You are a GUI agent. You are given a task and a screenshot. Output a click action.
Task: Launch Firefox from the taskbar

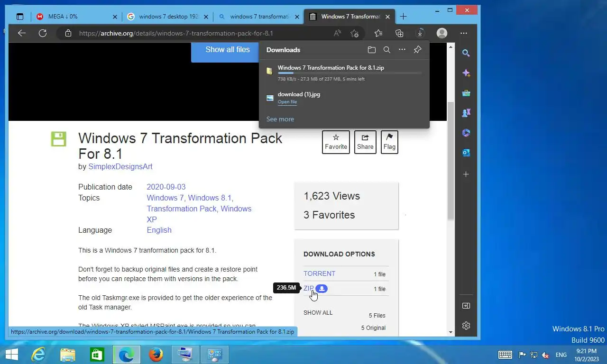click(156, 354)
